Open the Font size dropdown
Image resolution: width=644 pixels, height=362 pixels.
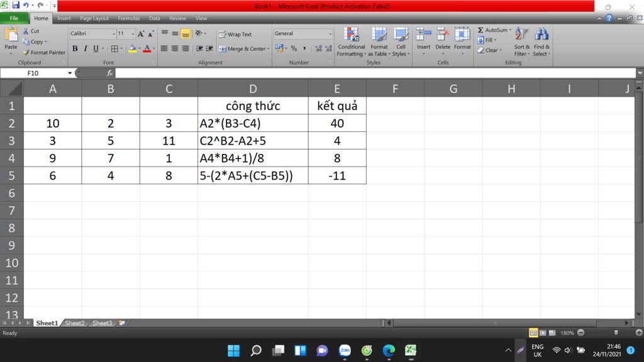(133, 34)
